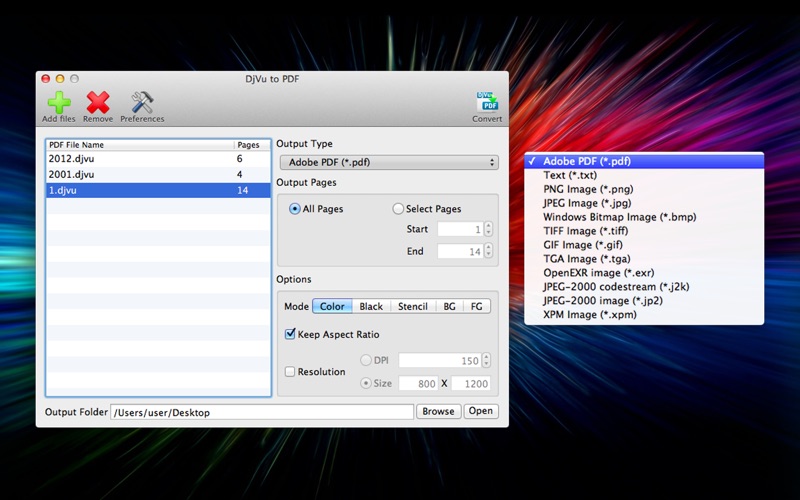Adjust the Start page stepper
Screen dimensions: 800x500
click(488, 229)
